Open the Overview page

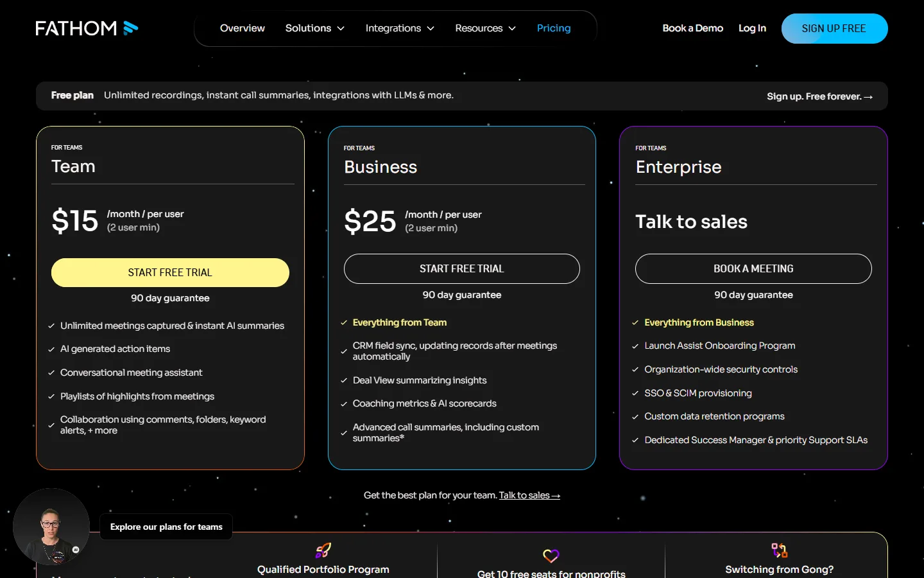pyautogui.click(x=242, y=28)
